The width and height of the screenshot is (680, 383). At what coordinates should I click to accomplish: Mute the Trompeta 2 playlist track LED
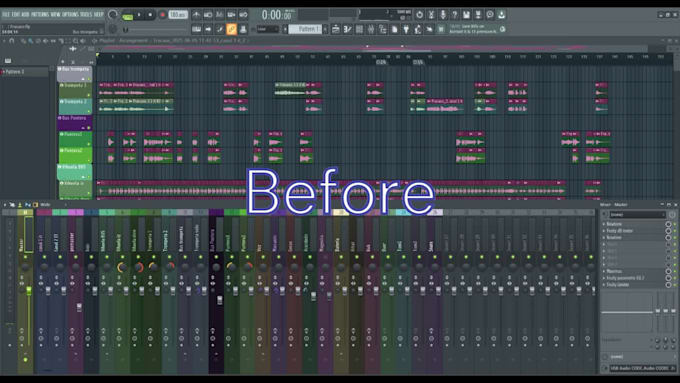tap(89, 111)
